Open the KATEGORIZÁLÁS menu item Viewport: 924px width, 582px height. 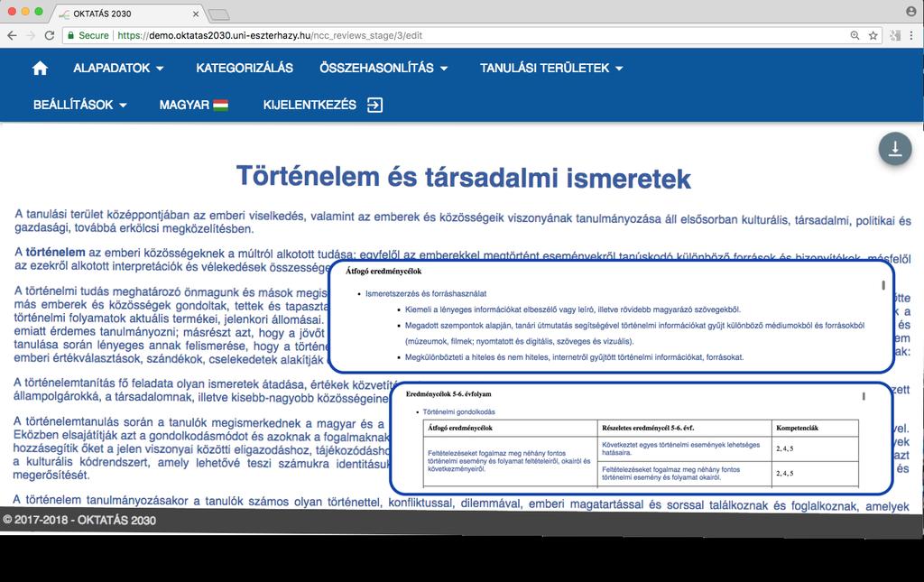(245, 69)
